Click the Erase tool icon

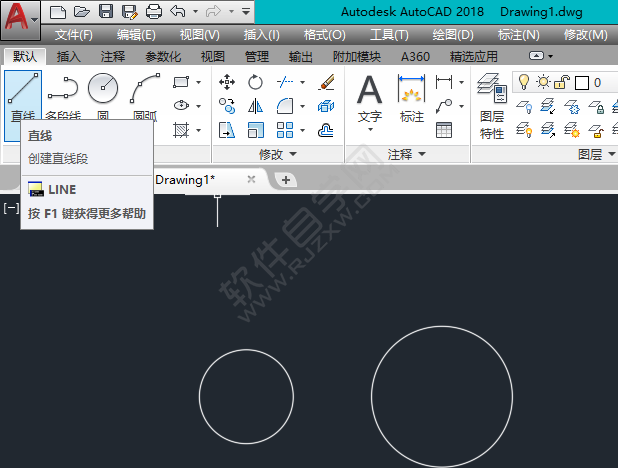[326, 82]
